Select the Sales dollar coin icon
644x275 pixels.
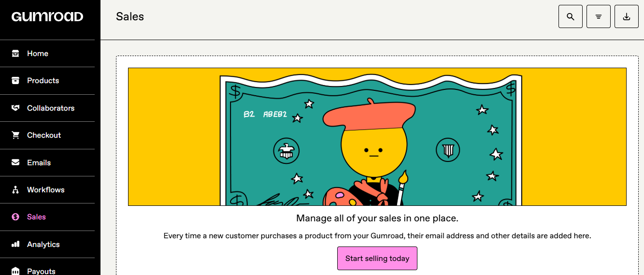(15, 217)
